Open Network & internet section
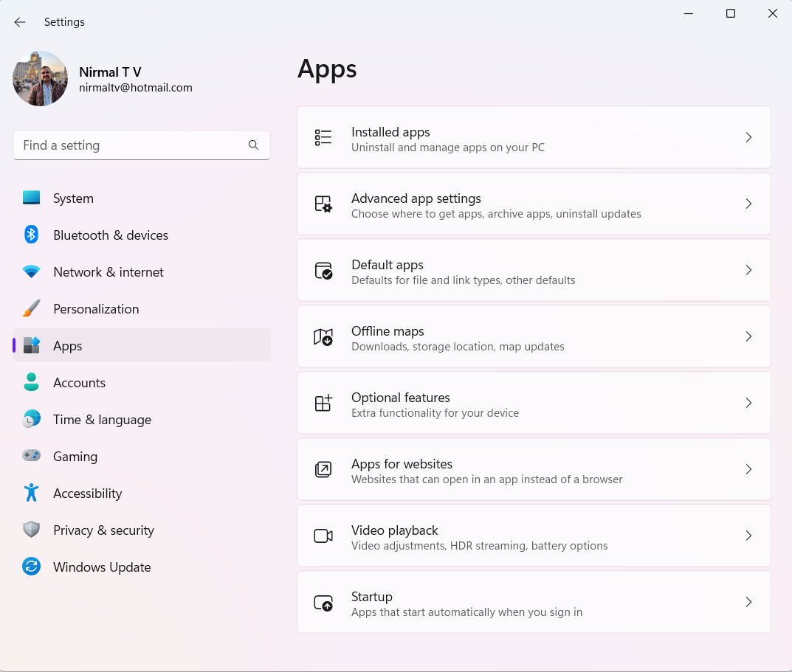The height and width of the screenshot is (672, 792). (142, 272)
